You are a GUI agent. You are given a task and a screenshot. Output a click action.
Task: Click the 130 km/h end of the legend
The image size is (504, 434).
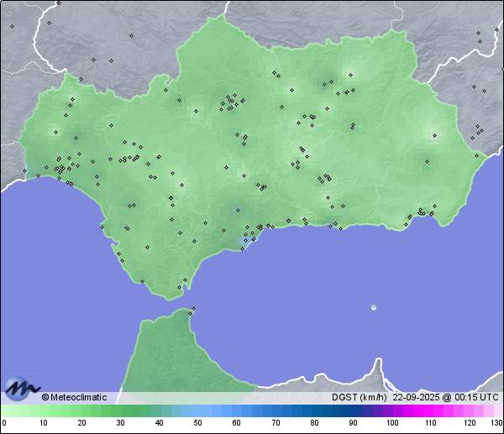point(496,423)
